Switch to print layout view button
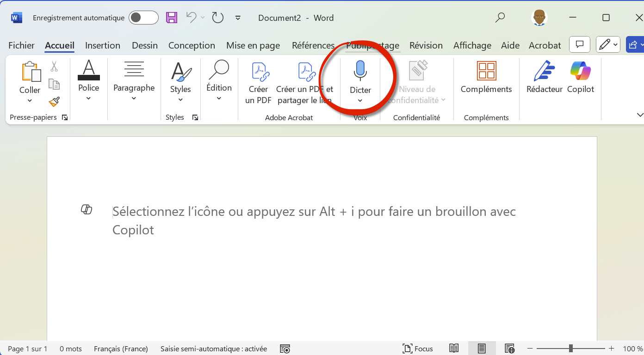This screenshot has width=644, height=355. (482, 349)
